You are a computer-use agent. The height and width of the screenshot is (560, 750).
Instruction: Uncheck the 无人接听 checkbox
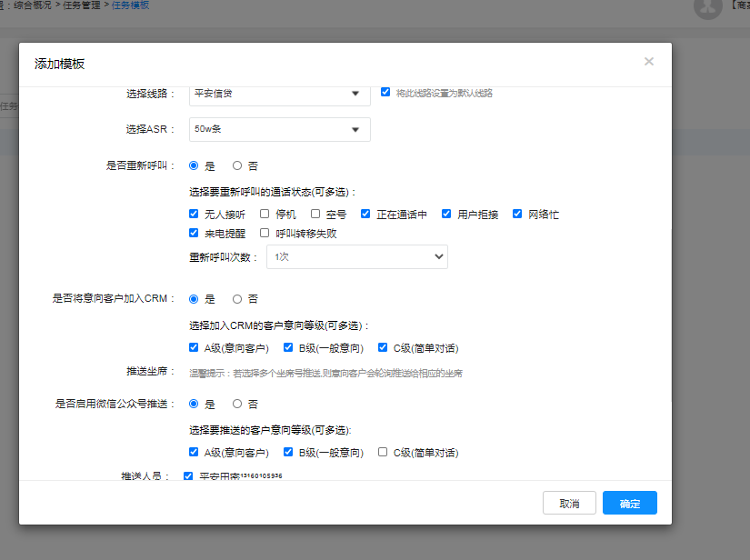point(194,214)
